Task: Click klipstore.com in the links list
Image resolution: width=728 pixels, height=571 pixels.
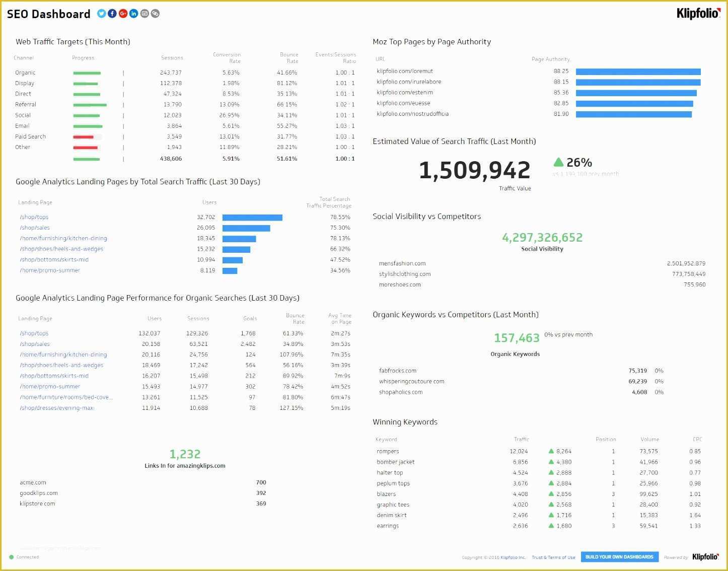Action: tap(37, 504)
